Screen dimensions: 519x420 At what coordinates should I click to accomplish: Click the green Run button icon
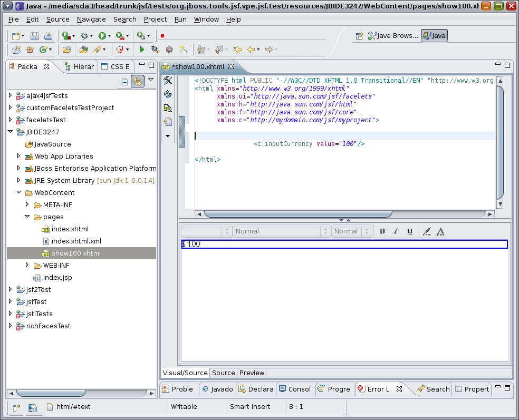point(102,36)
